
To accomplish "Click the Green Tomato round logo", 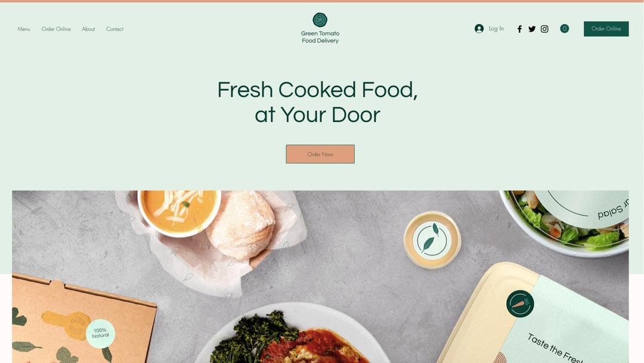I will tap(320, 20).
